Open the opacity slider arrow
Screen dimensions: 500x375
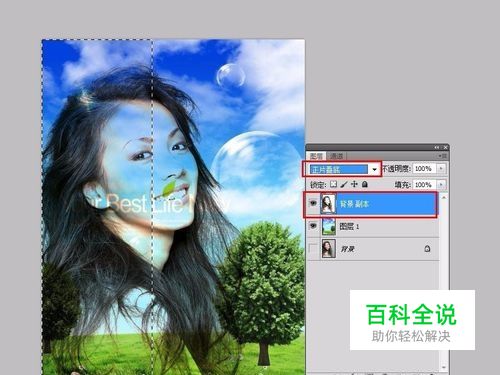coord(441,169)
